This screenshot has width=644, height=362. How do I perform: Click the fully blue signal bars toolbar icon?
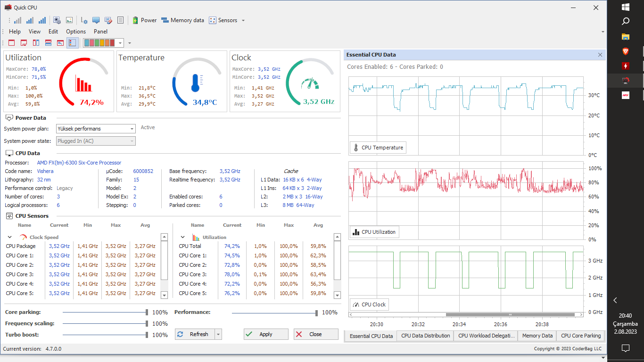tap(42, 20)
